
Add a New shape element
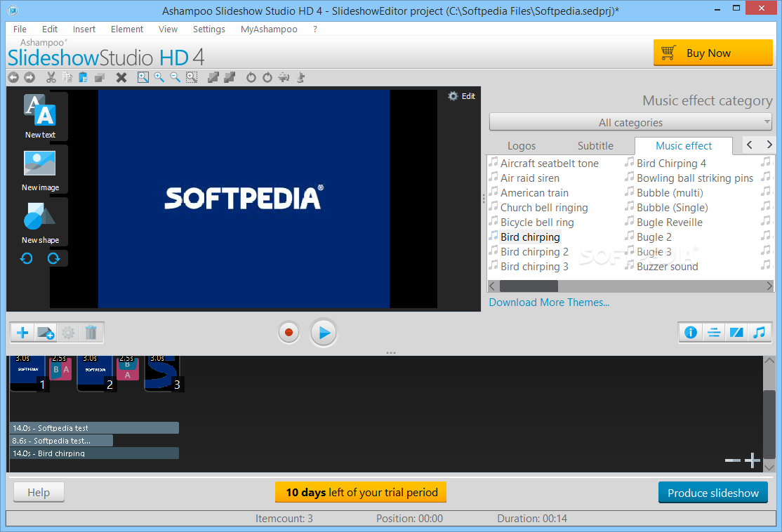click(40, 222)
